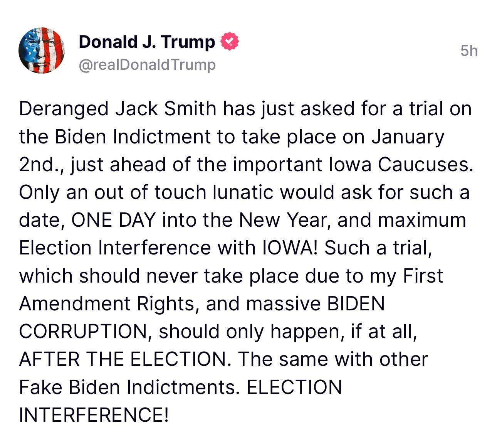Viewport: 497px width, 448px height.
Task: Click the @realDonaldTrump handle
Action: point(147,65)
